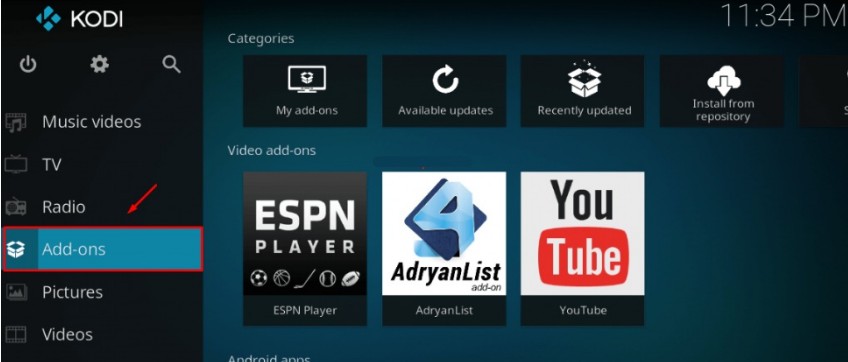Open the My add-ons category
This screenshot has width=848, height=362.
[305, 91]
